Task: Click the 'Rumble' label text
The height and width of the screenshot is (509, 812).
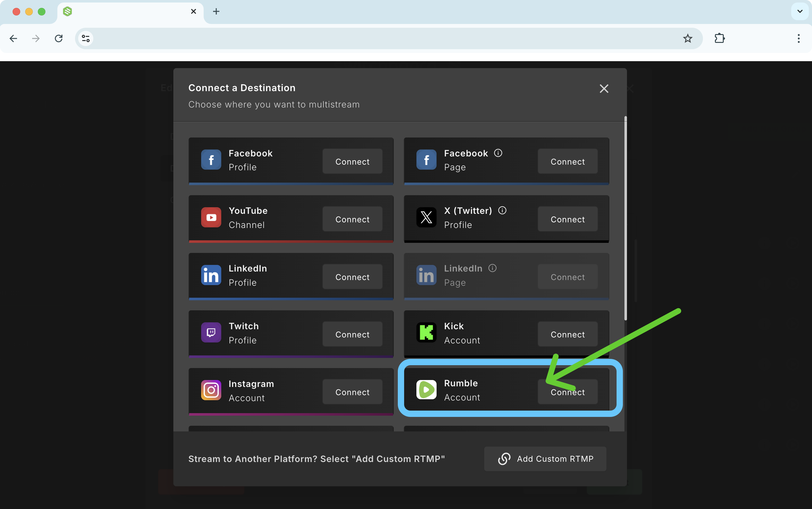Action: pos(461,383)
